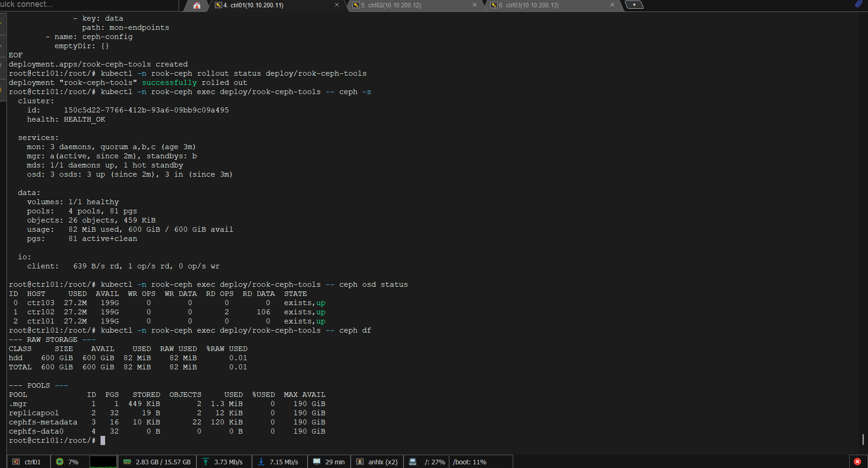Close the ctrl03 session tab

click(612, 5)
